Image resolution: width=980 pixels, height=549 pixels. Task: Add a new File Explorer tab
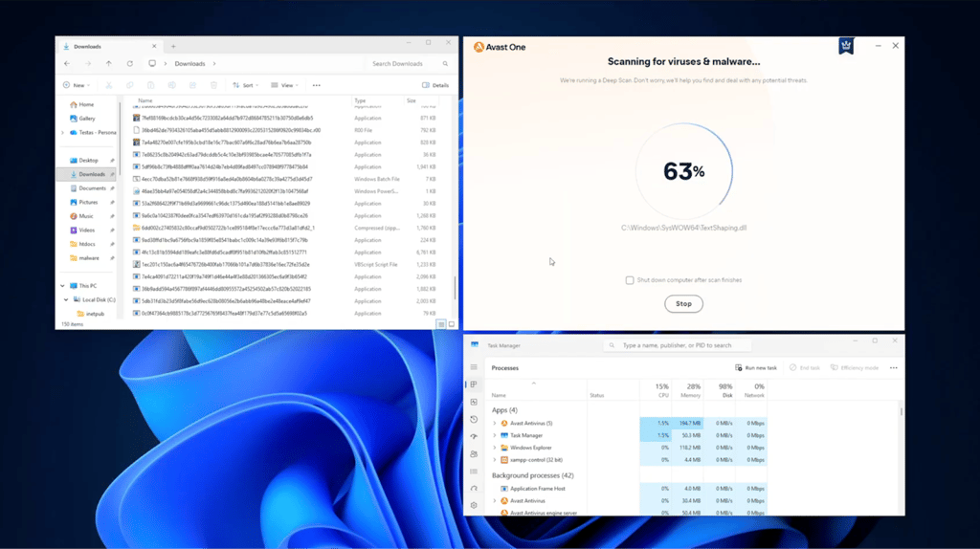coord(173,46)
